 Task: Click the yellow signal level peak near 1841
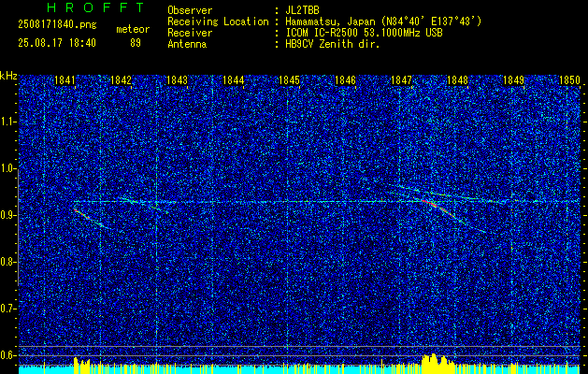[x=81, y=364]
